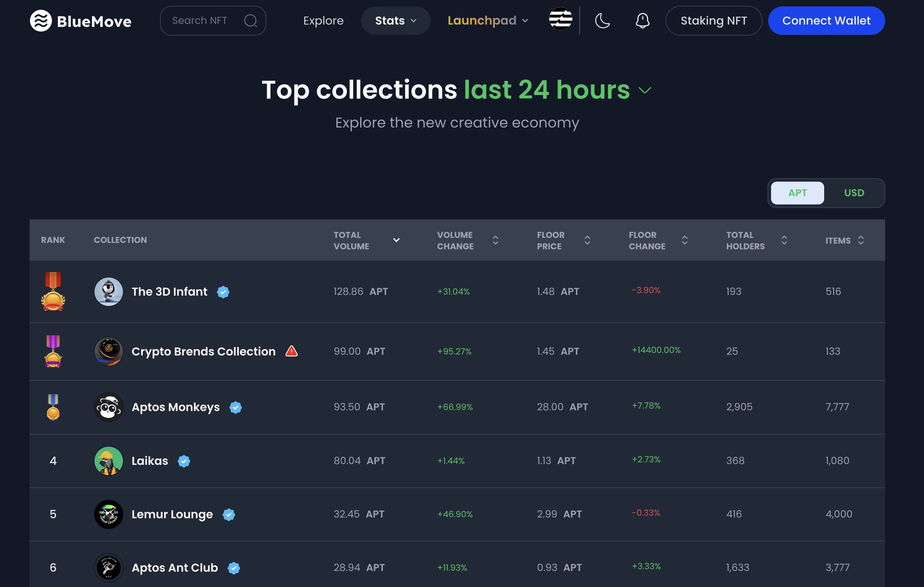This screenshot has width=924, height=587.
Task: Select the APT currency option
Action: click(797, 193)
